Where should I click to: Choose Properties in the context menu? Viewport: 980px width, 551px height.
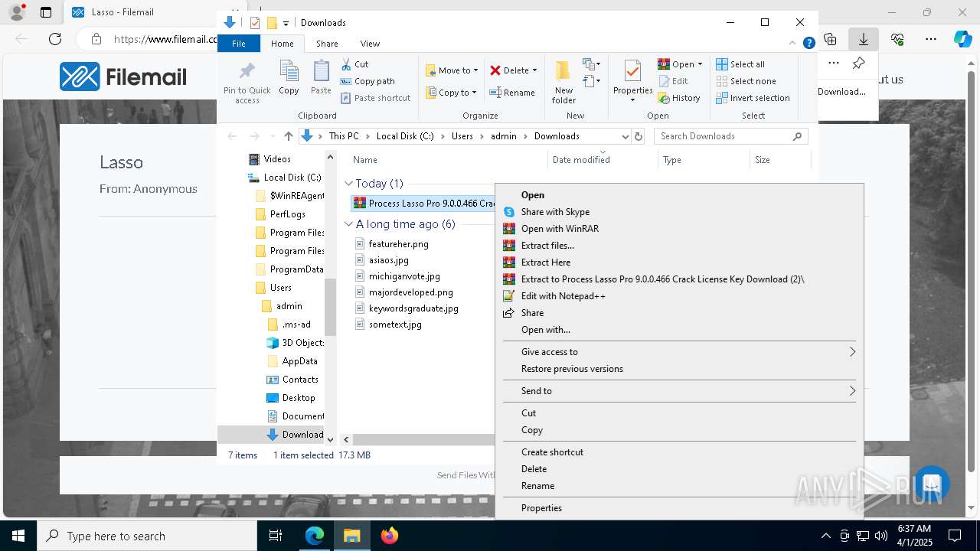[678, 508]
